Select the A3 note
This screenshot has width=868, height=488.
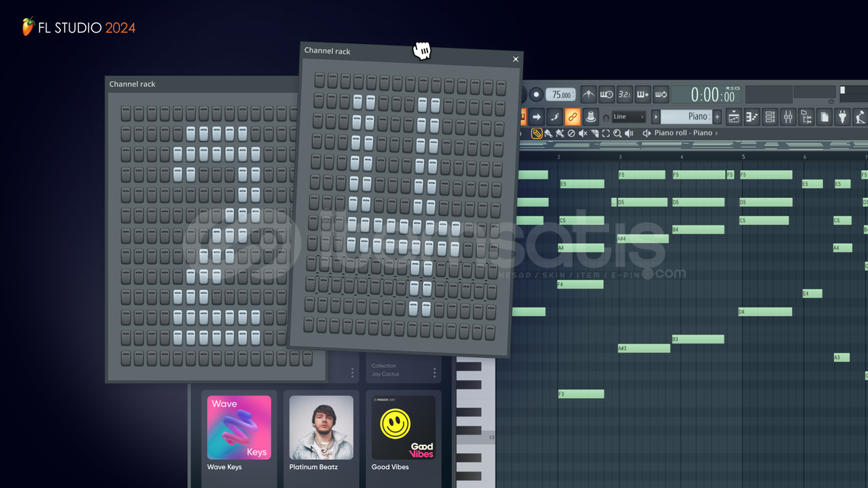tap(841, 358)
